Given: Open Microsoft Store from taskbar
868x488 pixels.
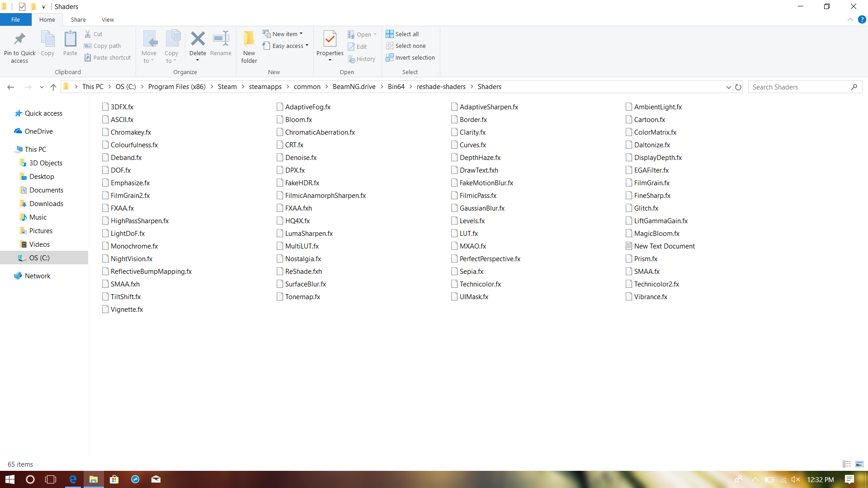Looking at the screenshot, I should coord(114,479).
